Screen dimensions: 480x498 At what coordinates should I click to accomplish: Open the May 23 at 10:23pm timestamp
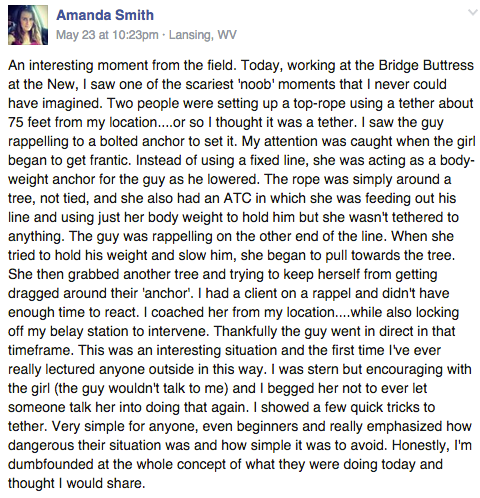tap(107, 35)
